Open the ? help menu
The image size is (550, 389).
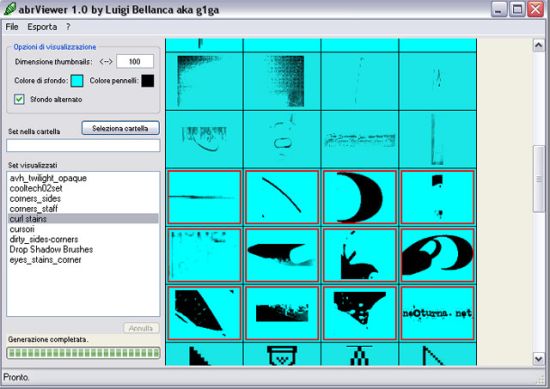(68, 27)
